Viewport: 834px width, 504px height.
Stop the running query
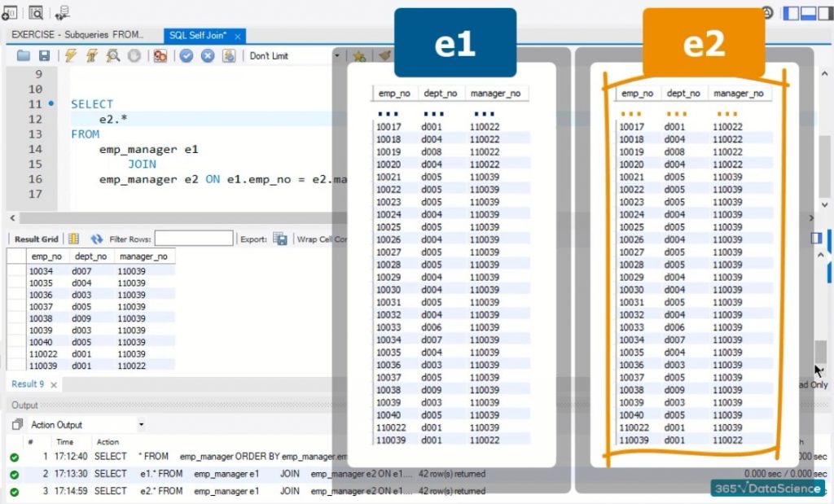click(133, 55)
